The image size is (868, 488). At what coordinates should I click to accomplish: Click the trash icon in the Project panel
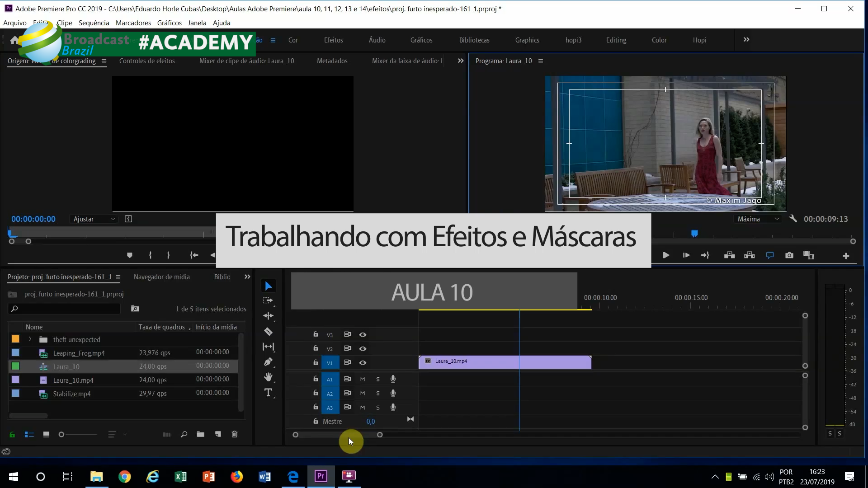(234, 434)
